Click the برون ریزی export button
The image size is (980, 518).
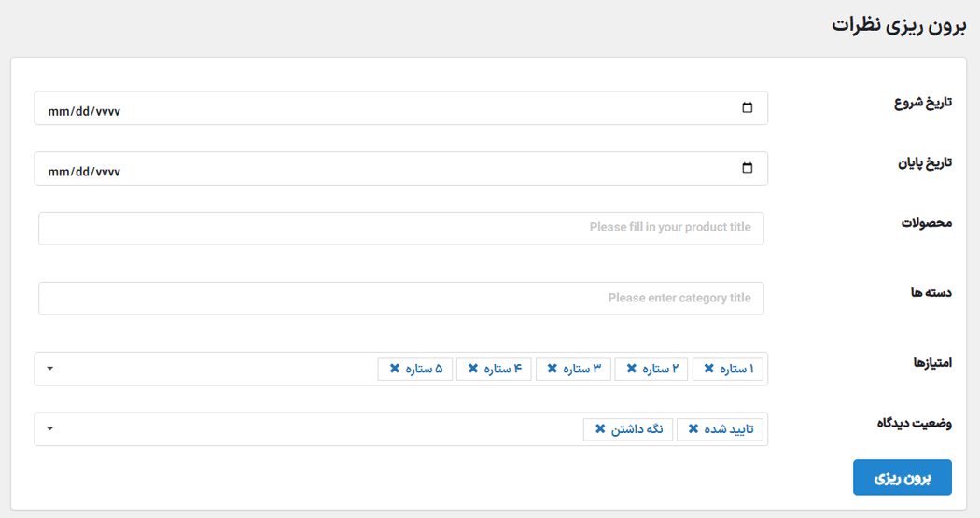point(902,478)
